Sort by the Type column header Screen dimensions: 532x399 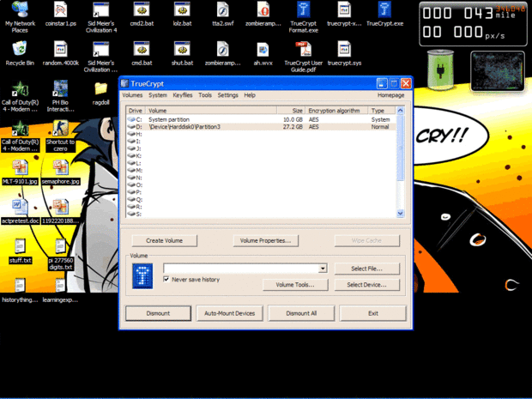coord(382,111)
